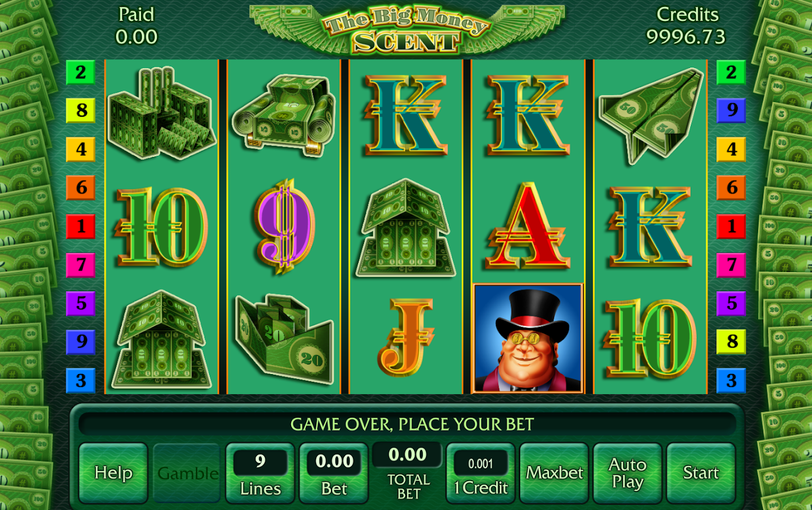Select the red payline 1 marker on right

tap(732, 226)
